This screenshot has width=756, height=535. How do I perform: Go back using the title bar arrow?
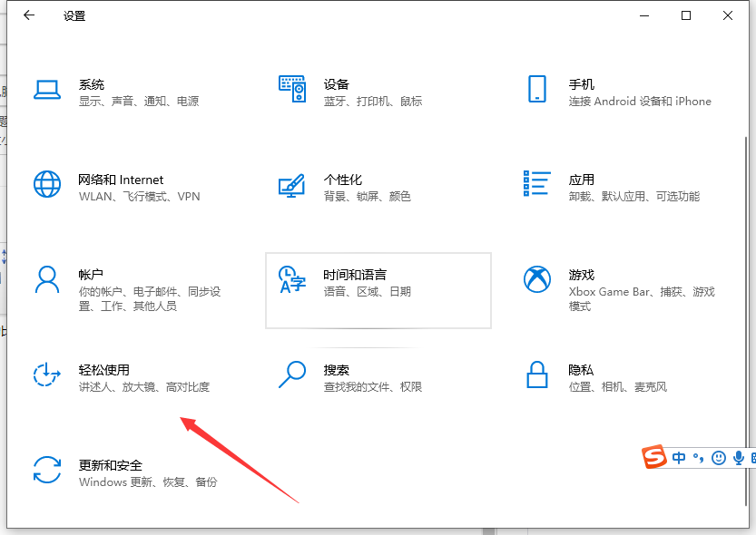[x=29, y=15]
